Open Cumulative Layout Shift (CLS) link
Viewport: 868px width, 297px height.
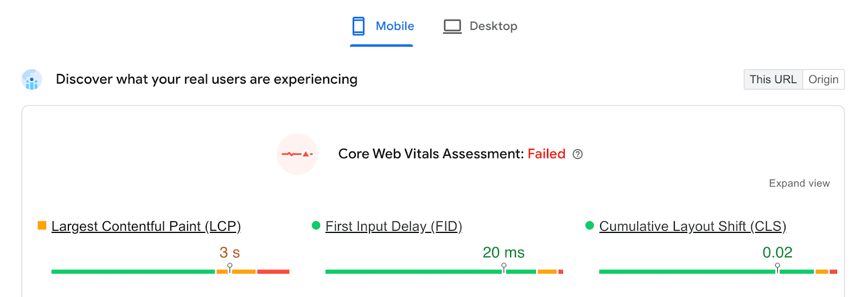tap(692, 226)
